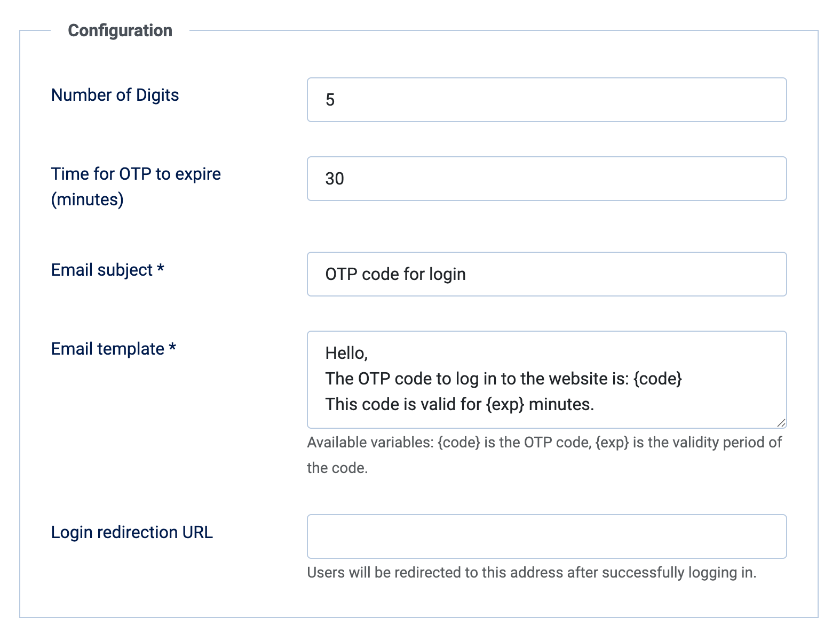Viewport: 840px width, 641px height.
Task: Click the Login redirection URL label
Action: point(132,532)
